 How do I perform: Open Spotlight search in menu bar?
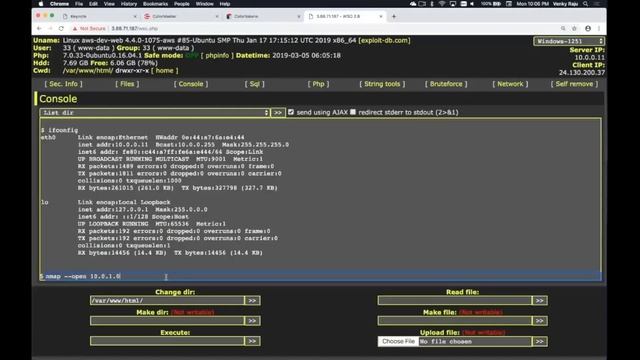[x=586, y=4]
